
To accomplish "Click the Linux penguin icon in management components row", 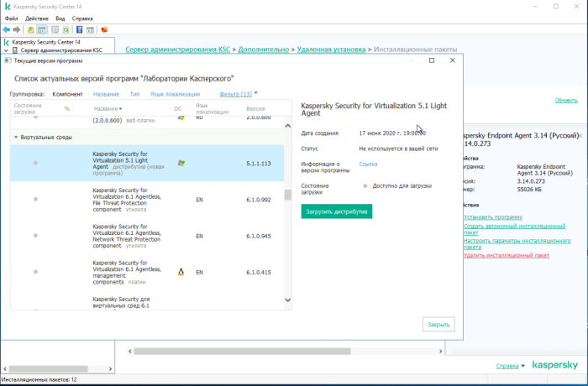I will pyautogui.click(x=181, y=273).
